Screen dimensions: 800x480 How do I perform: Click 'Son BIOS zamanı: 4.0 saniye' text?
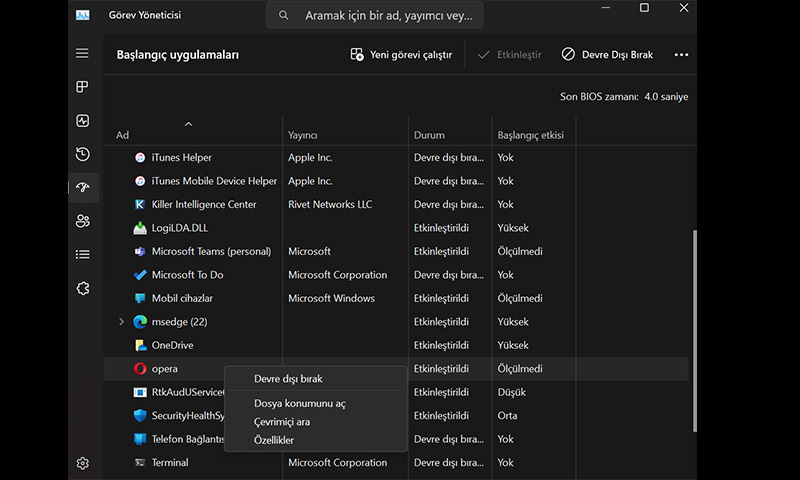pos(624,96)
